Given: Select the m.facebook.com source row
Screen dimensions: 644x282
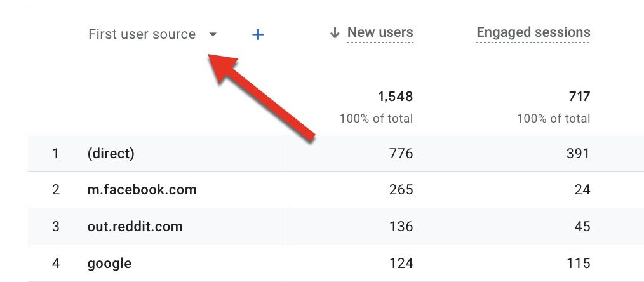Looking at the screenshot, I should (142, 189).
